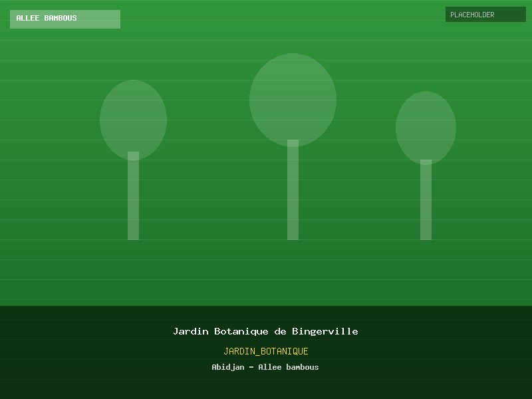Click BAMBOUS in the top-left label
This screenshot has height=399, width=532.
click(61, 19)
